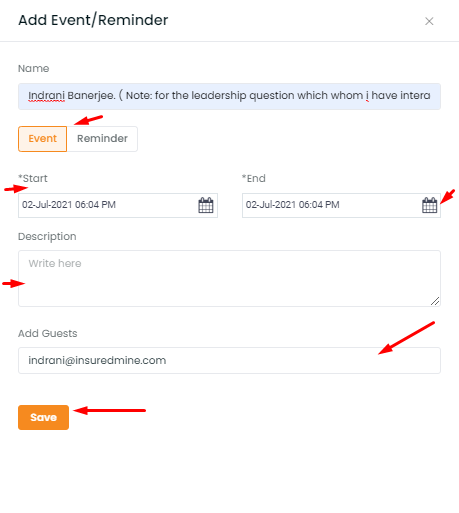Save the event
The height and width of the screenshot is (513, 459).
click(43, 417)
